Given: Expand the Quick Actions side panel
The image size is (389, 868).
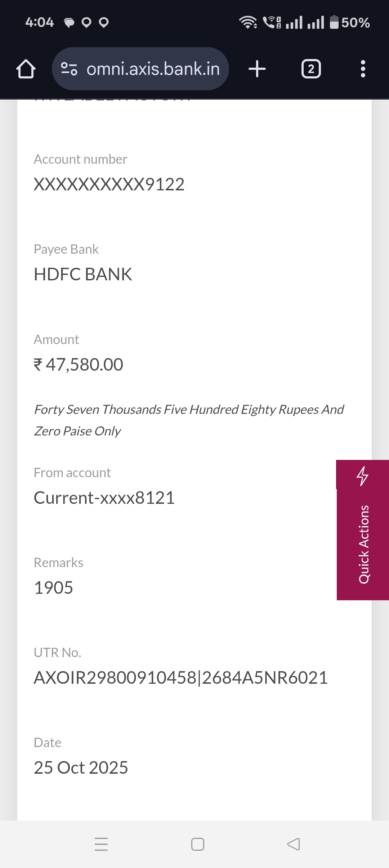Looking at the screenshot, I should pos(363,544).
